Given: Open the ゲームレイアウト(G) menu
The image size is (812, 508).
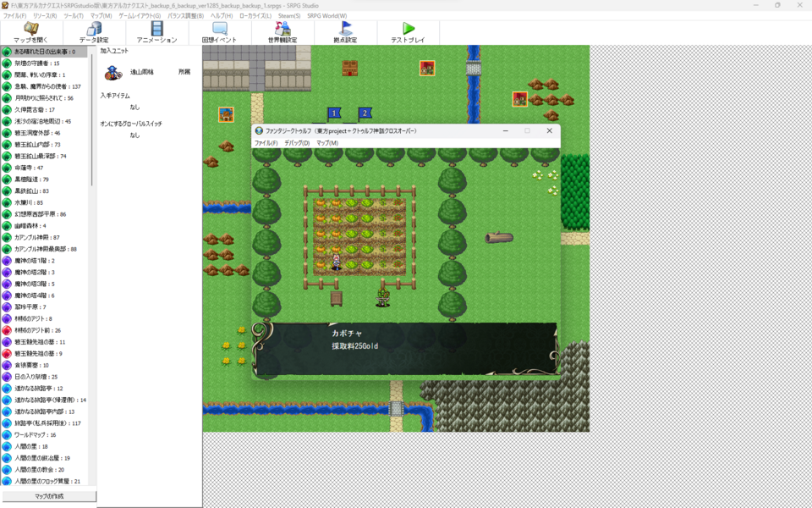Looking at the screenshot, I should [x=140, y=16].
